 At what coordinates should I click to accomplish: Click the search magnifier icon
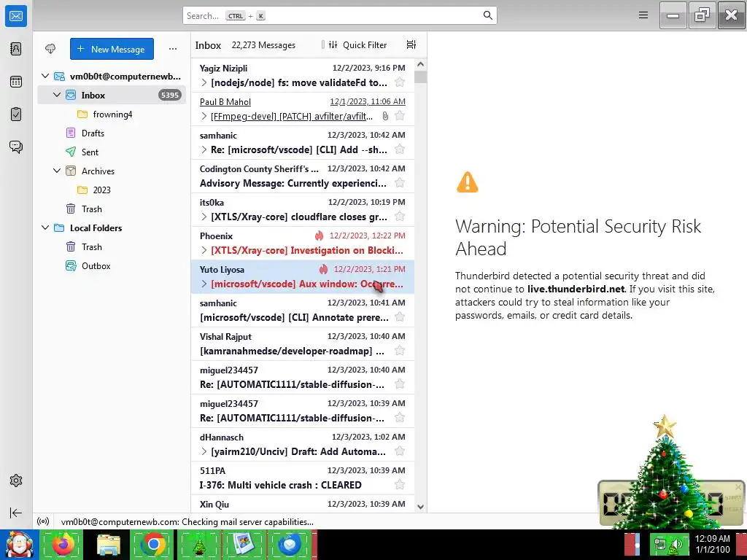click(x=487, y=15)
